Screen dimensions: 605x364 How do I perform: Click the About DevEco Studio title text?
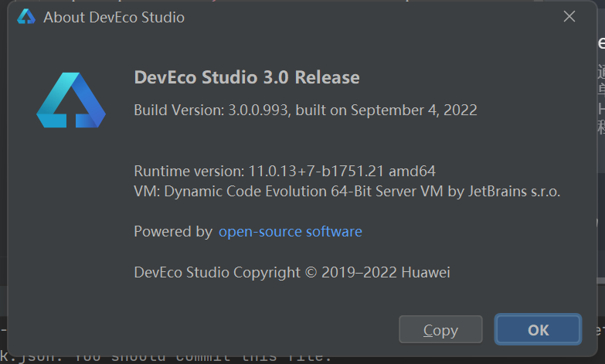[114, 17]
